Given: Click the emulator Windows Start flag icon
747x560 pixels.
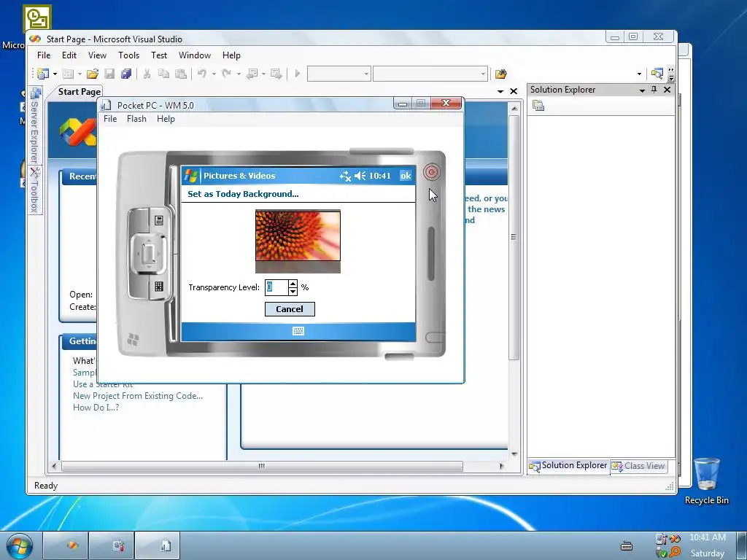Looking at the screenshot, I should 191,176.
